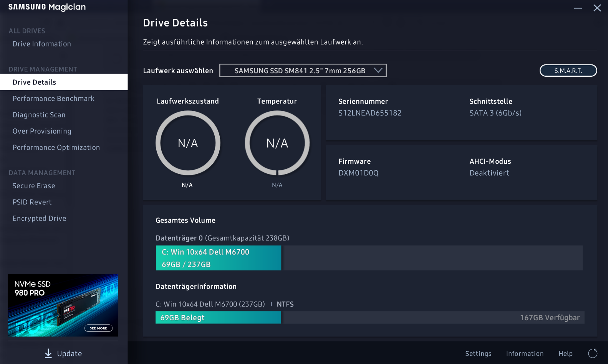
Task: Select Drive Details in the sidebar
Action: 64,82
